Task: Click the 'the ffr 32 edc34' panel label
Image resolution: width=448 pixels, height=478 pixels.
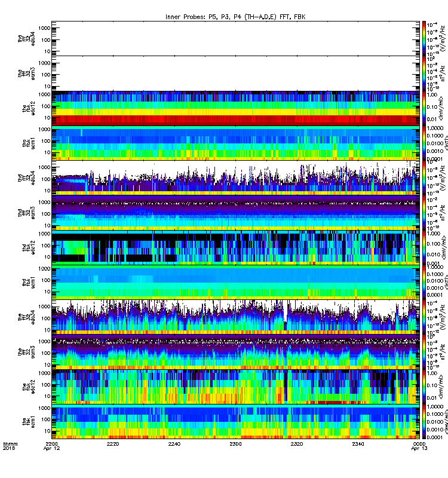Action: pos(26,317)
